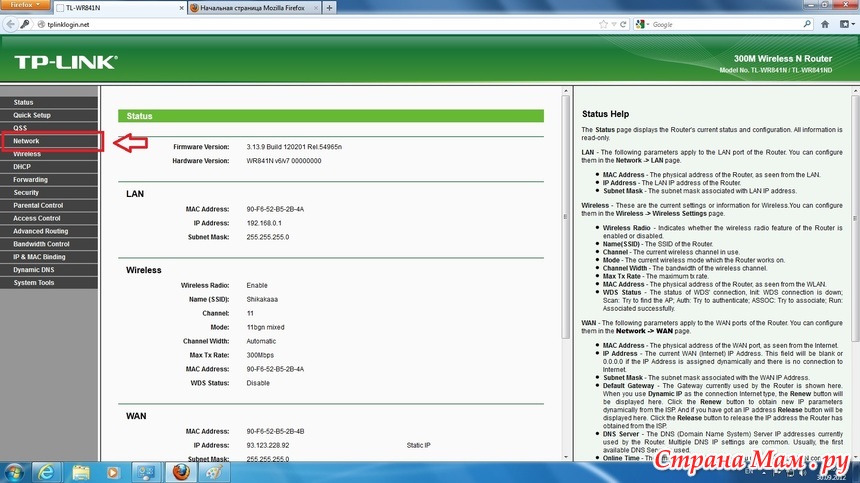860x483 pixels.
Task: Open the Security menu item
Action: pos(49,192)
